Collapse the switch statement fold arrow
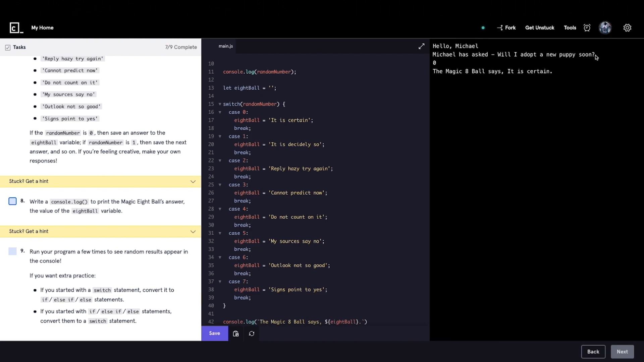The image size is (644, 362). [x=220, y=104]
